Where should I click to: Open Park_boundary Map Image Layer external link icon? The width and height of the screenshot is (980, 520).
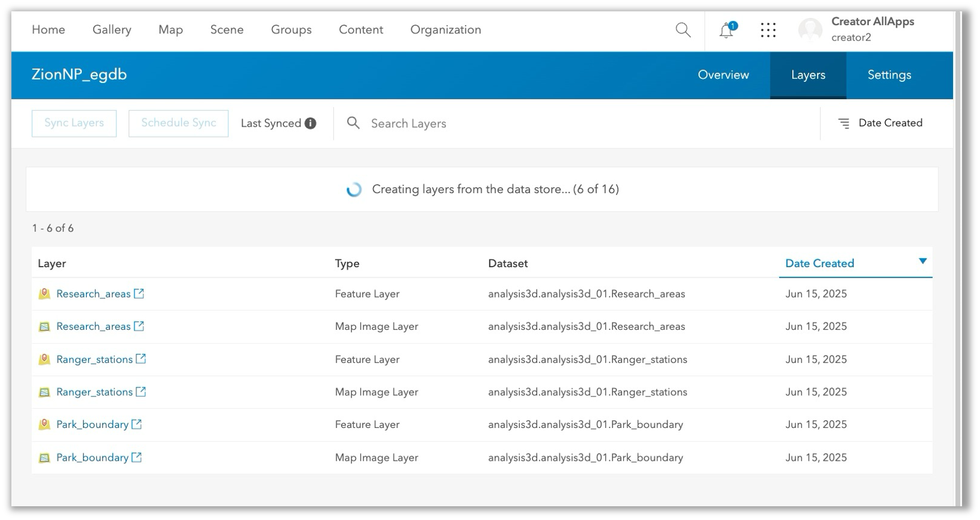137,457
